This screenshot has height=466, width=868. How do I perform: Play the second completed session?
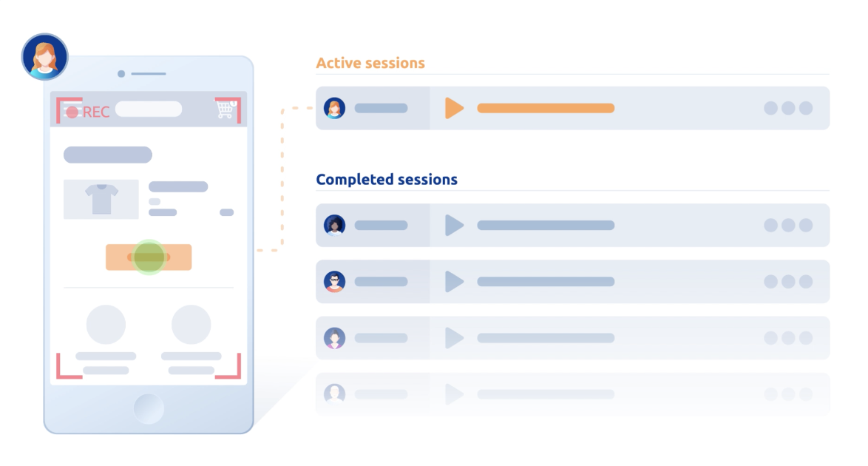click(454, 282)
